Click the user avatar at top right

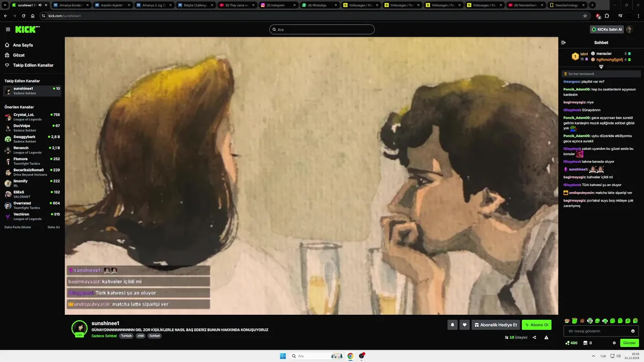(x=629, y=30)
